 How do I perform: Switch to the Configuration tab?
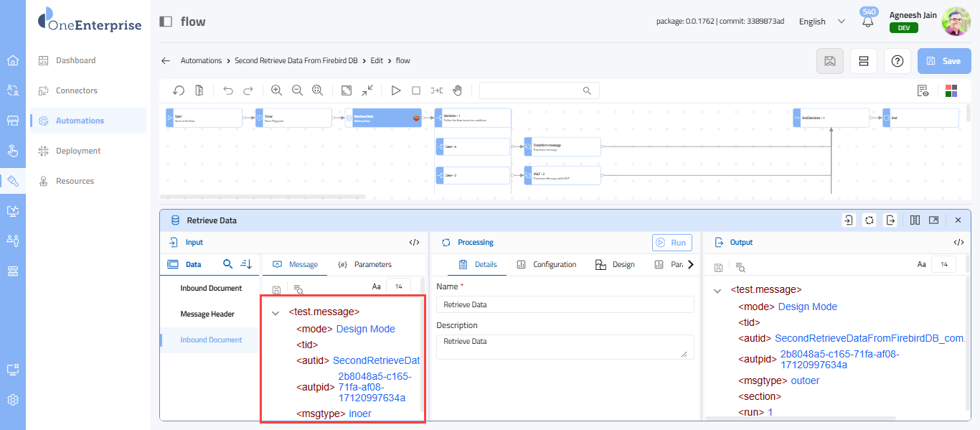547,265
